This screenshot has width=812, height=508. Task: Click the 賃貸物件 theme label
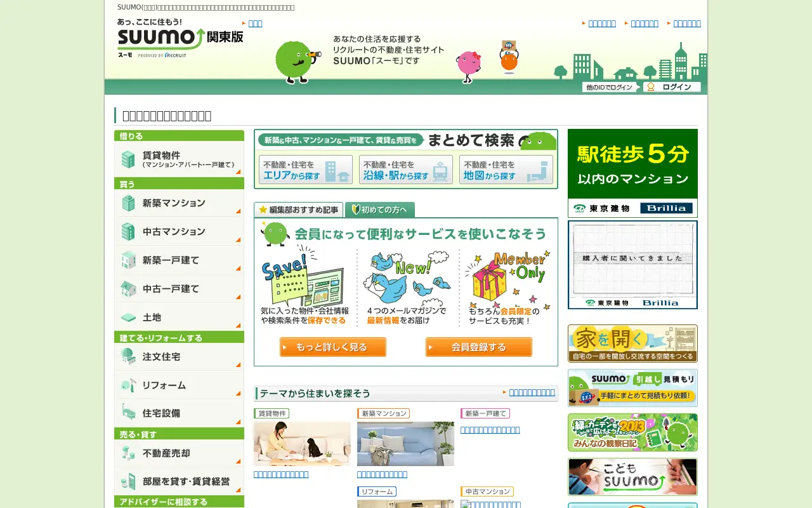point(272,413)
